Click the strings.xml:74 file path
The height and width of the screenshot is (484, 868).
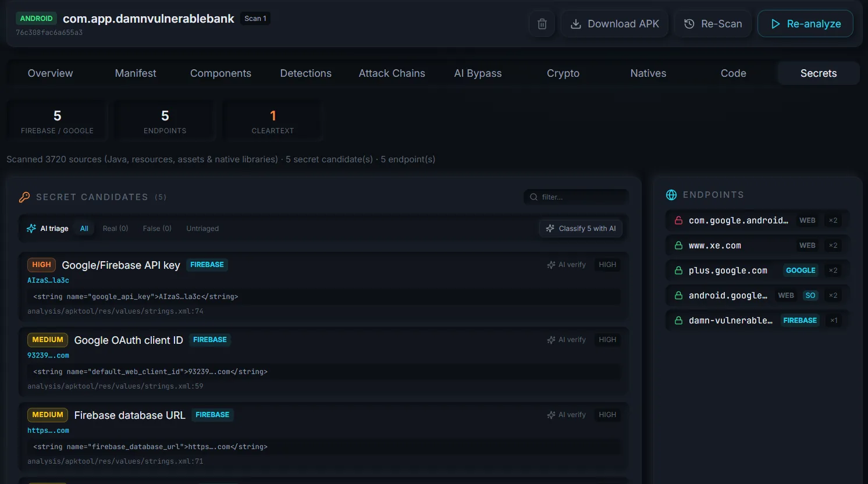115,311
